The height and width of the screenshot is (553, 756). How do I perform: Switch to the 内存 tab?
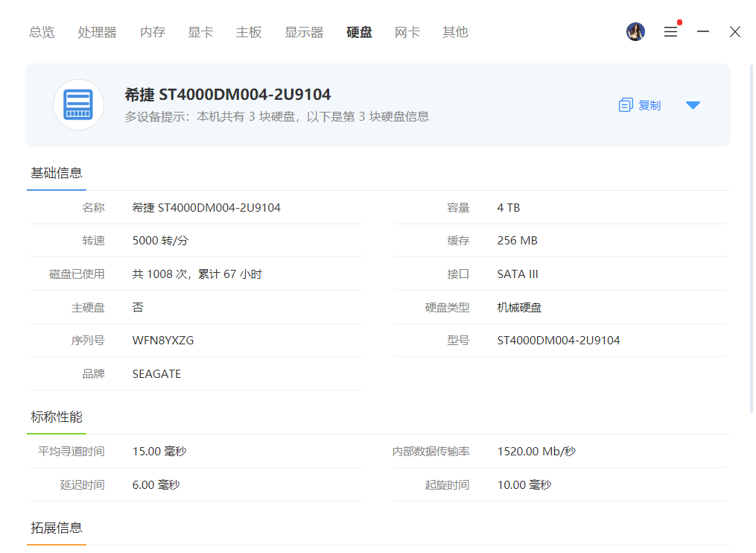point(153,32)
